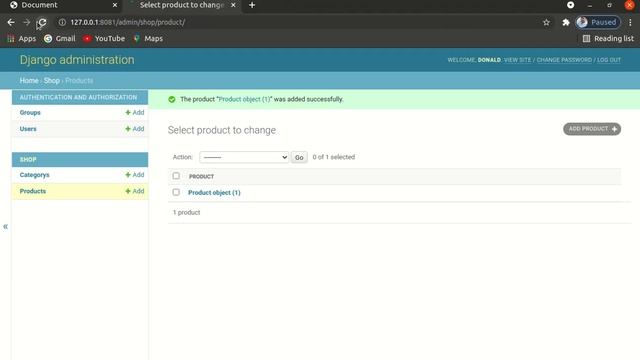Switch to Select product to change tab
This screenshot has width=640, height=360.
[x=182, y=5]
